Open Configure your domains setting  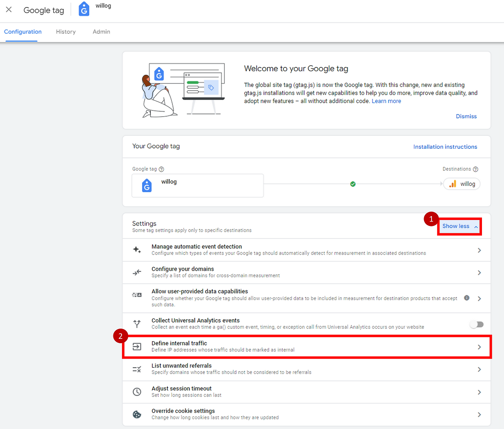306,272
